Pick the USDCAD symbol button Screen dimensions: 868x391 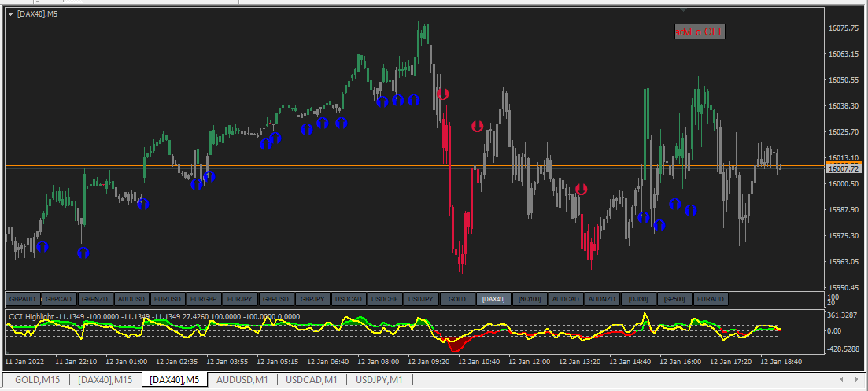click(349, 299)
